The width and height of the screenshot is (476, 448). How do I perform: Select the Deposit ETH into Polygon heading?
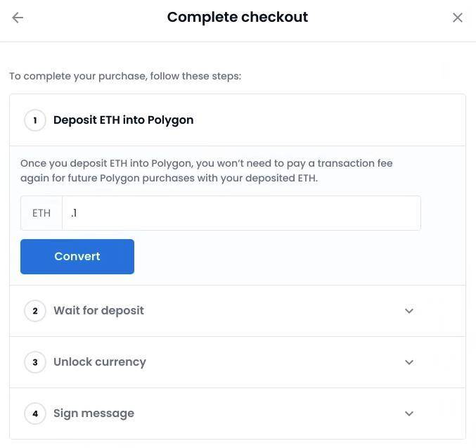click(123, 120)
